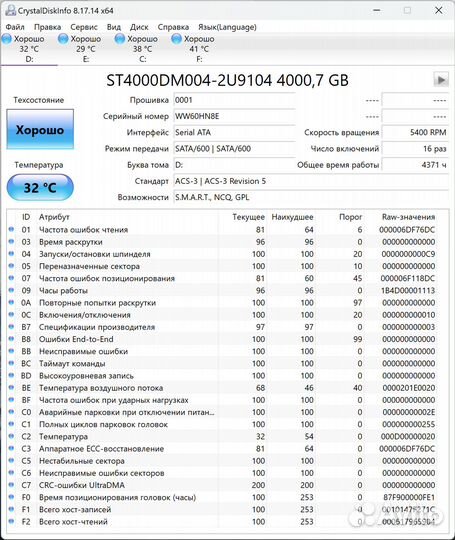
Task: Click status dot for BF Частота ошибок при ударных
Action: [11, 400]
